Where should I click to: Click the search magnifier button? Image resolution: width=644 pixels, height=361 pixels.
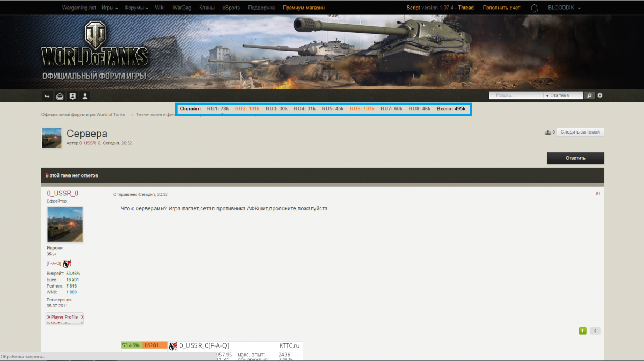(x=590, y=95)
